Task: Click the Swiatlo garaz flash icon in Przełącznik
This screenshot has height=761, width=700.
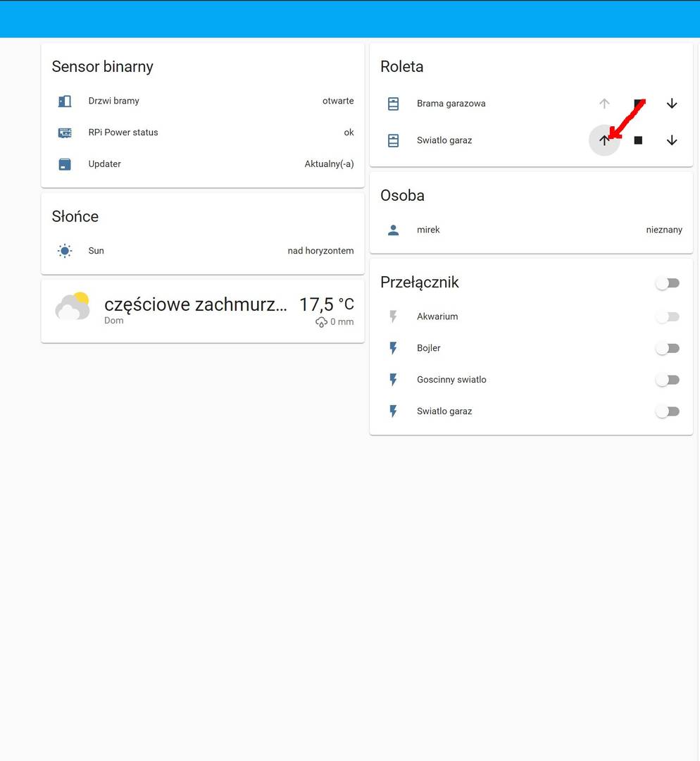Action: (394, 411)
